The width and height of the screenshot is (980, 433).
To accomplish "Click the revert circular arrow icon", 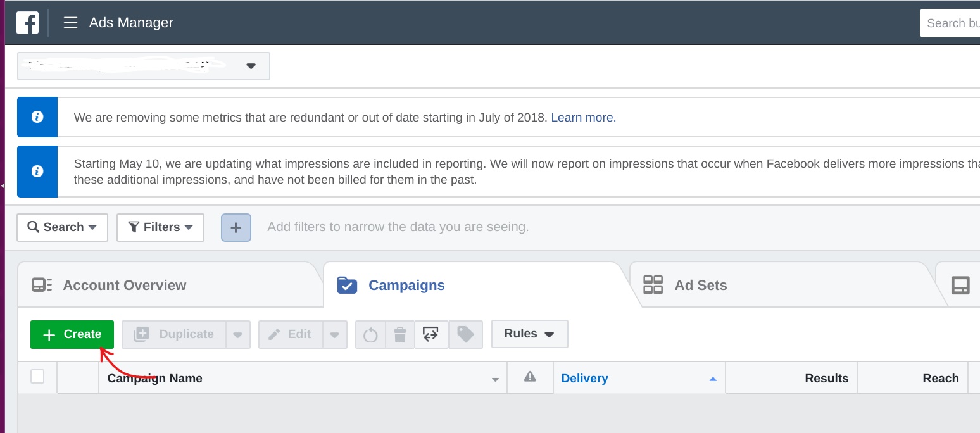I will (370, 334).
